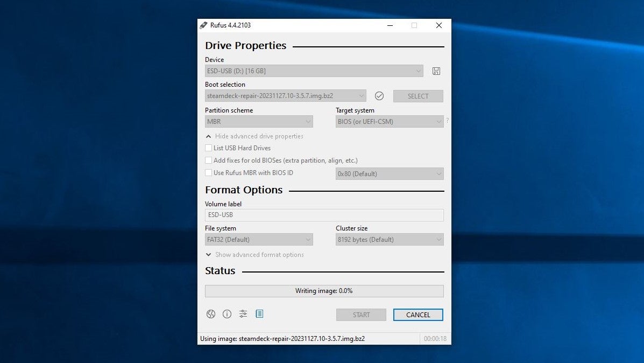644x363 pixels.
Task: Enable List USB Hard Drives
Action: coord(209,148)
